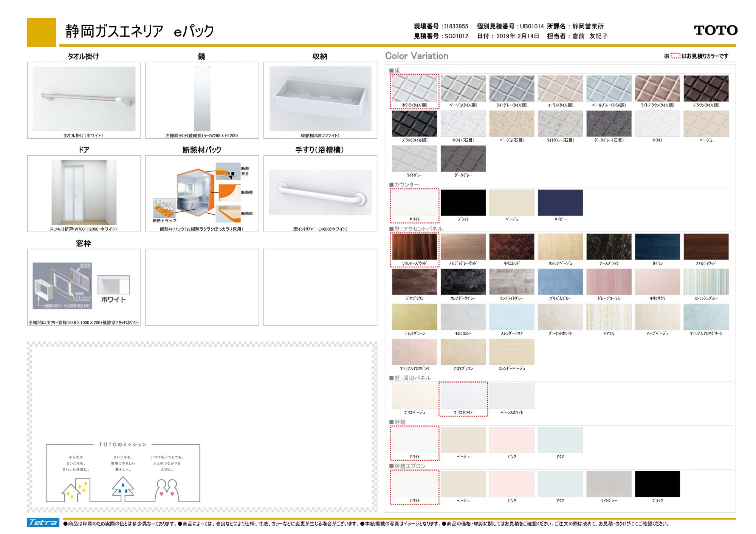This screenshot has width=756, height=534.
Task: Click the Color Variation heading
Action: [x=417, y=56]
